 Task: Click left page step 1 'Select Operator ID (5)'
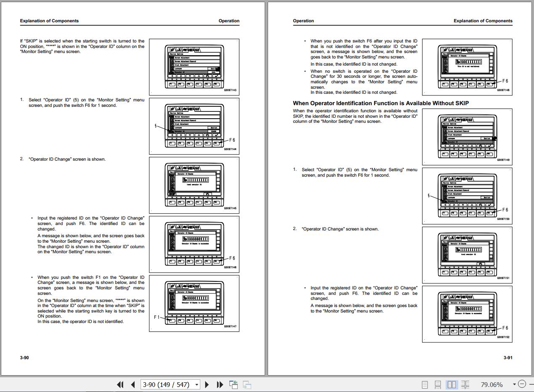point(86,103)
